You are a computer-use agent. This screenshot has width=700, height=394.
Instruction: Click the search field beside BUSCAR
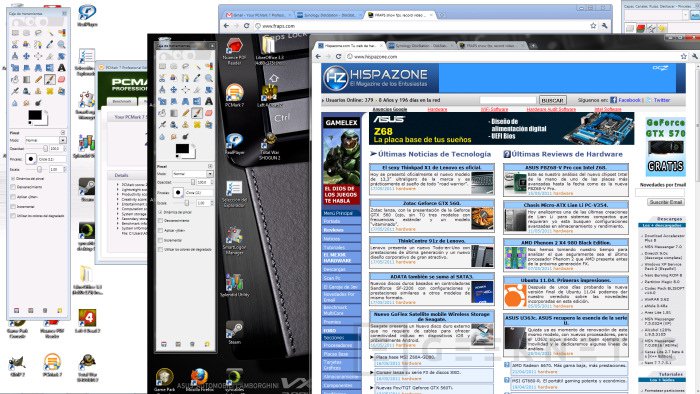pyautogui.click(x=508, y=100)
